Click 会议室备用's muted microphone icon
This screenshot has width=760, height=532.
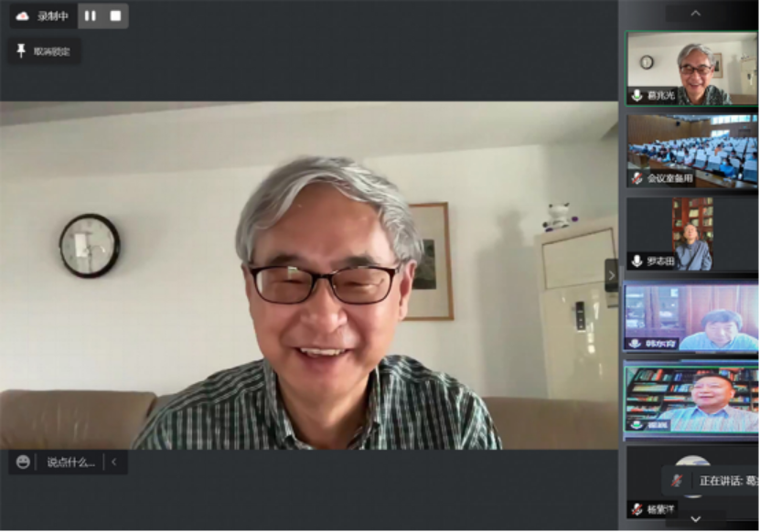pos(637,178)
